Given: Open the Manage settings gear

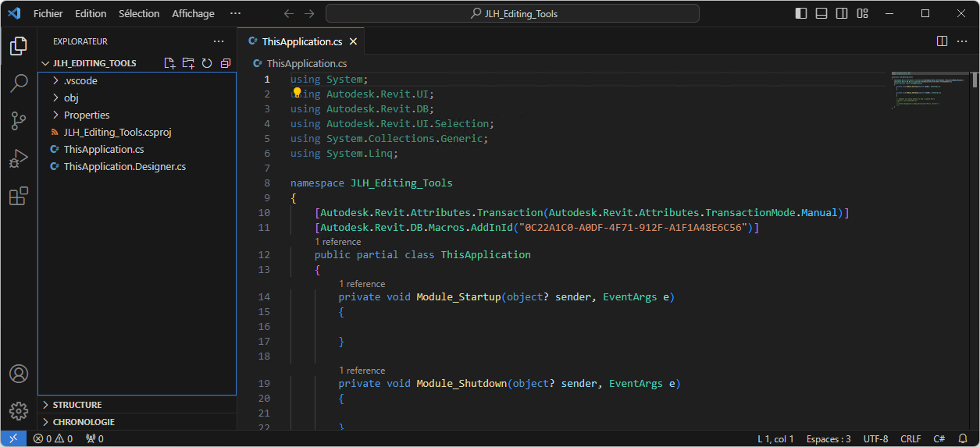Looking at the screenshot, I should 19,410.
